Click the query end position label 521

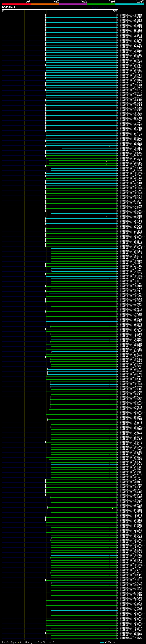click(x=115, y=11)
